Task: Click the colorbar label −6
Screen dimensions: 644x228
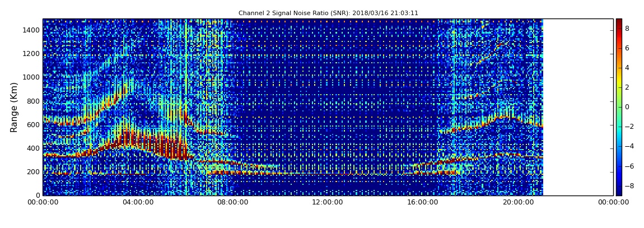Action: (629, 166)
